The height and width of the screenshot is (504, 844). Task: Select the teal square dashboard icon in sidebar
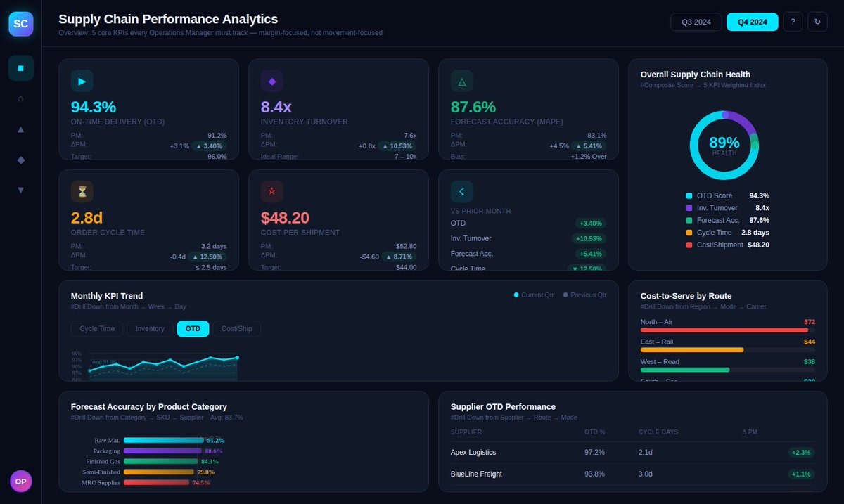[x=20, y=68]
